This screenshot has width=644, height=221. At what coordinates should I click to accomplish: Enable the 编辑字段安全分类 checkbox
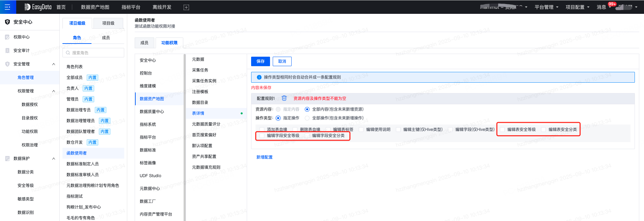pyautogui.click(x=307, y=136)
